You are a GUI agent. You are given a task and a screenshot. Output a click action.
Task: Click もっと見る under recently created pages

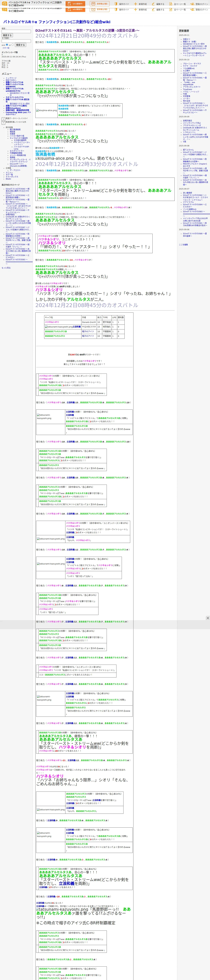(6, 268)
